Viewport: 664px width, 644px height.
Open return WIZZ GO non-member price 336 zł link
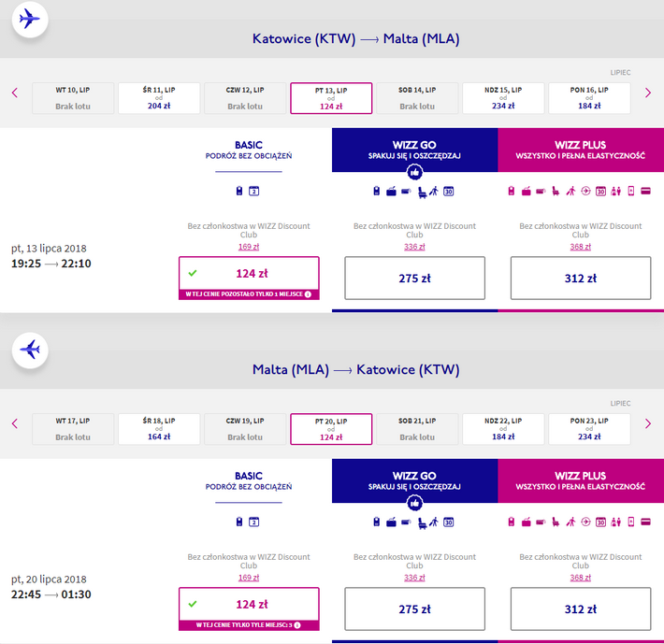click(414, 578)
